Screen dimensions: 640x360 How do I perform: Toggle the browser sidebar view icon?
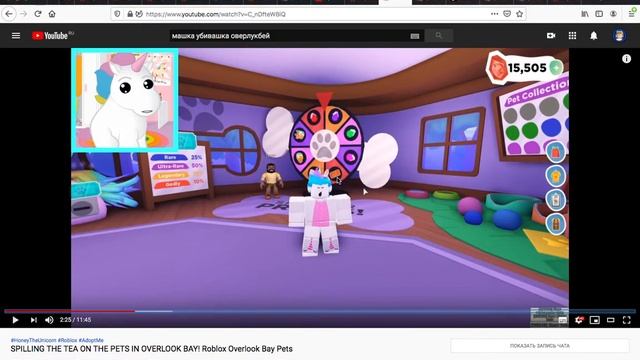pyautogui.click(x=599, y=14)
